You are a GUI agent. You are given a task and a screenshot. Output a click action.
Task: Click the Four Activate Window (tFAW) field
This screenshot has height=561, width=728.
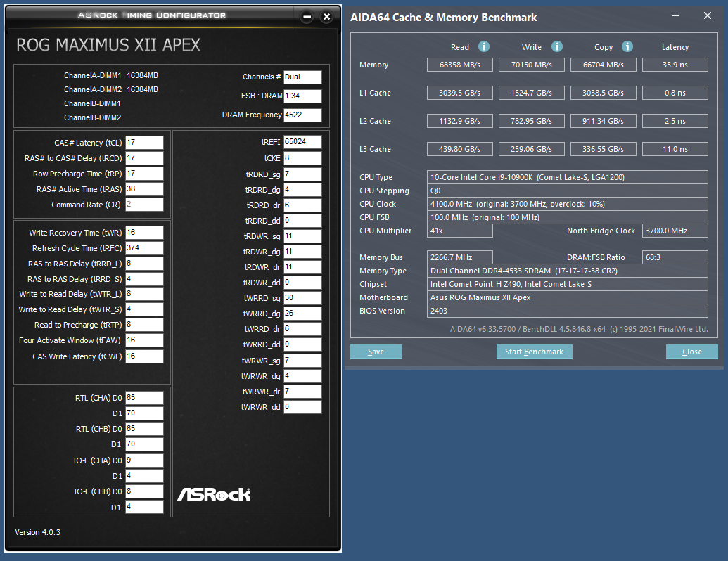click(144, 340)
